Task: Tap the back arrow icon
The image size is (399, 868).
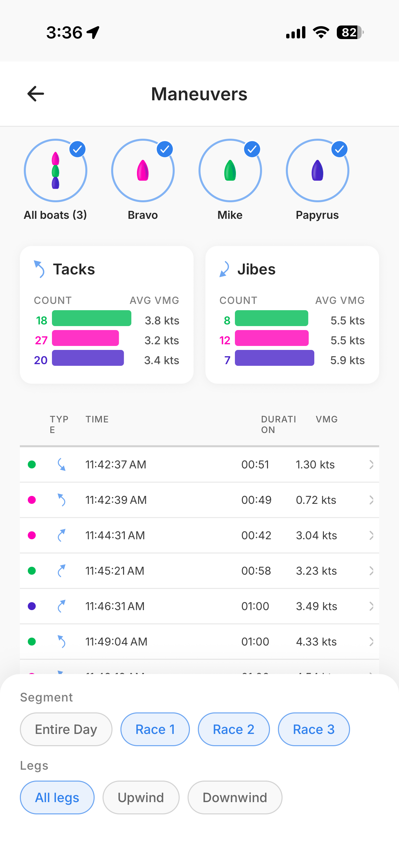Action: pos(36,94)
